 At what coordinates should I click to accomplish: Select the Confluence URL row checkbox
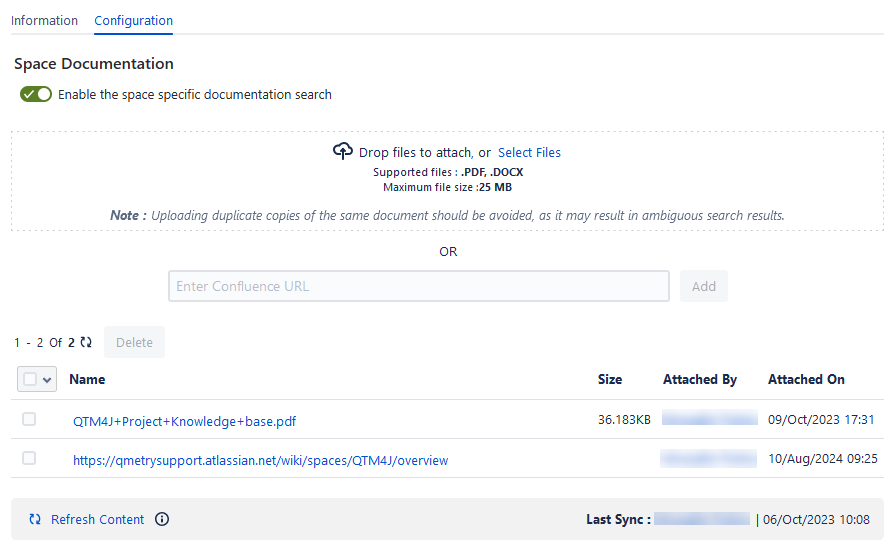29,458
